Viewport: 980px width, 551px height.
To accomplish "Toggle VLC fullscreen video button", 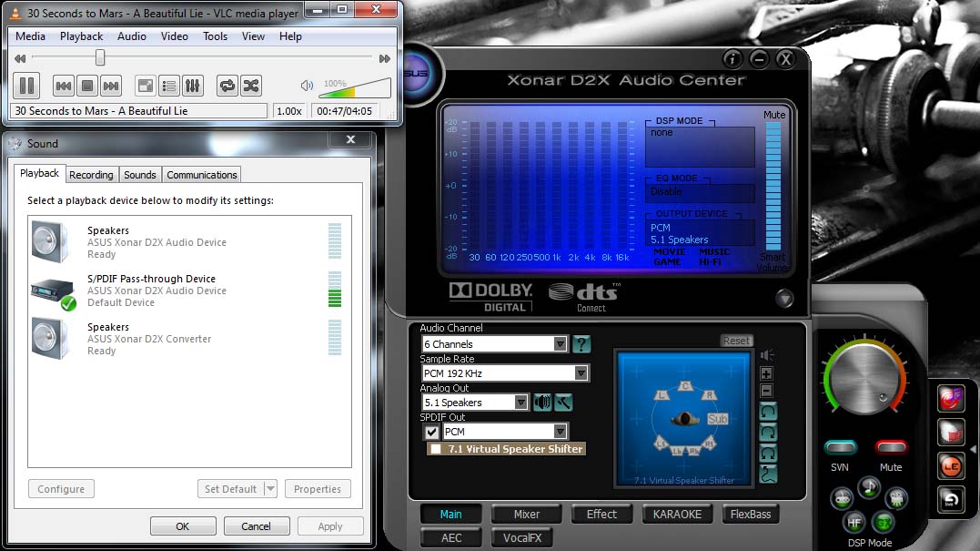I will click(x=146, y=86).
